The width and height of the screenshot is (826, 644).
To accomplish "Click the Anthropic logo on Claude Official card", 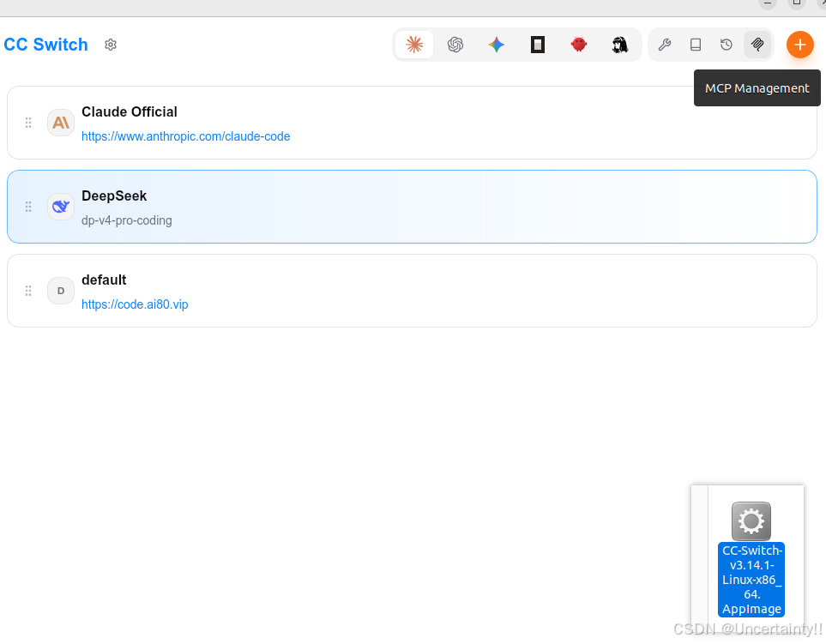I will [x=61, y=123].
